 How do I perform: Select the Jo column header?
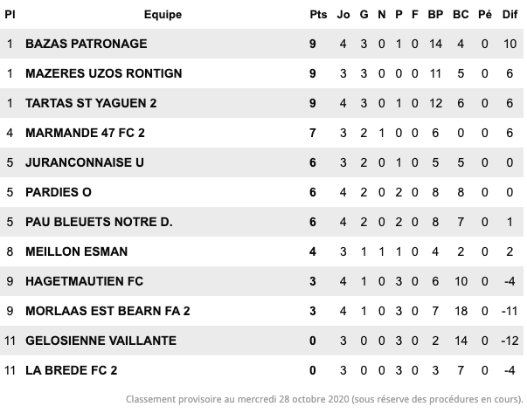(343, 15)
